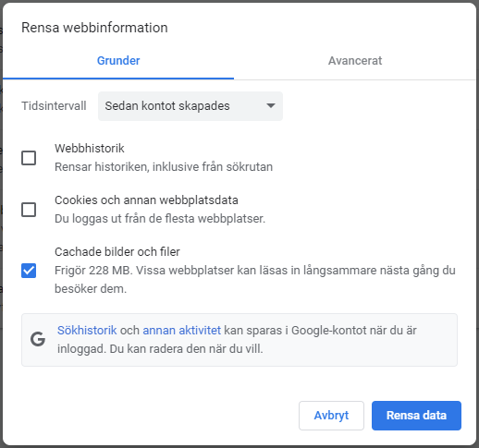Image resolution: width=479 pixels, height=448 pixels.
Task: Follow the annan aktivitet link
Action: [x=182, y=331]
